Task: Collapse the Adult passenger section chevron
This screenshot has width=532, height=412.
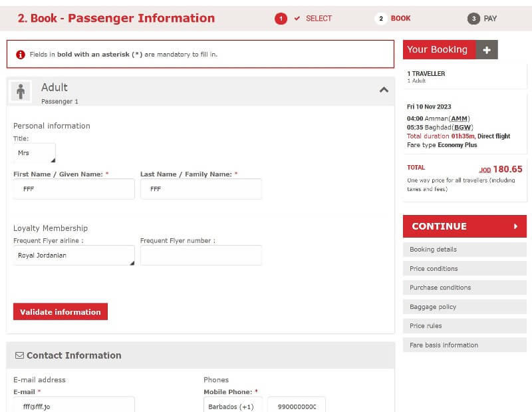Action: (x=384, y=90)
